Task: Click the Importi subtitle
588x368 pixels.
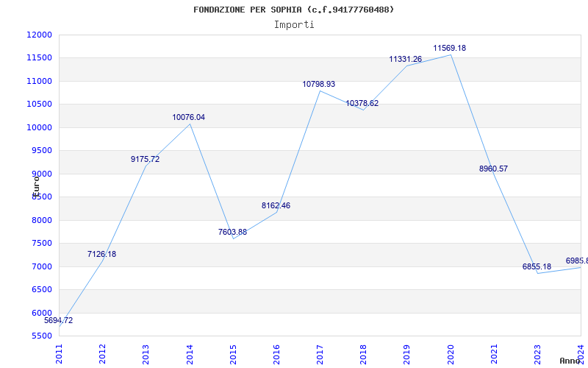Action: [x=294, y=25]
